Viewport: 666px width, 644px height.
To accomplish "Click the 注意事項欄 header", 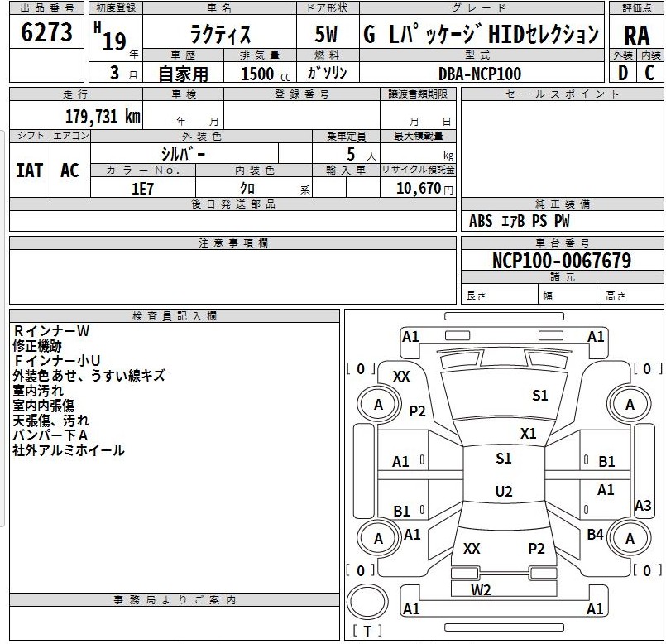I will coord(232,243).
